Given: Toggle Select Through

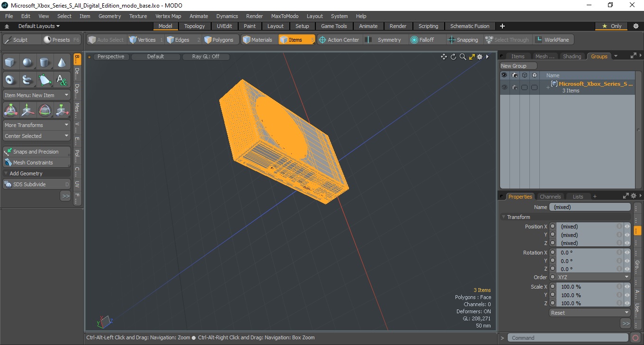Looking at the screenshot, I should (507, 40).
